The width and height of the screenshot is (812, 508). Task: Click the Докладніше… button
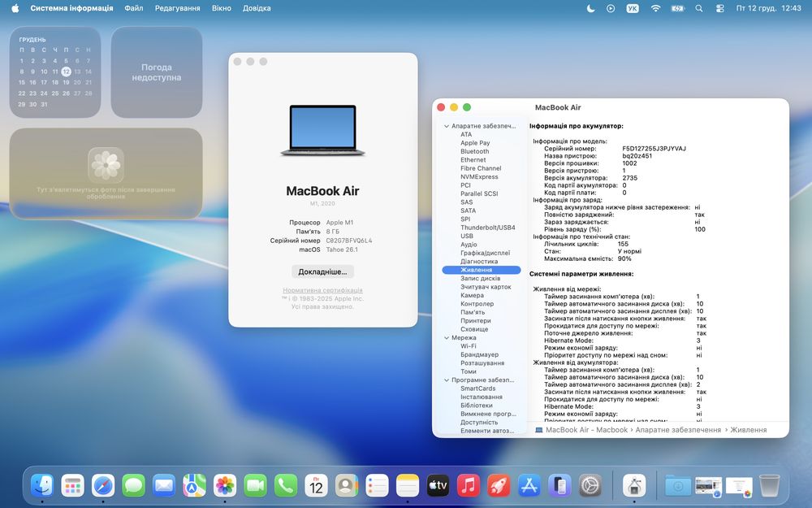click(322, 271)
